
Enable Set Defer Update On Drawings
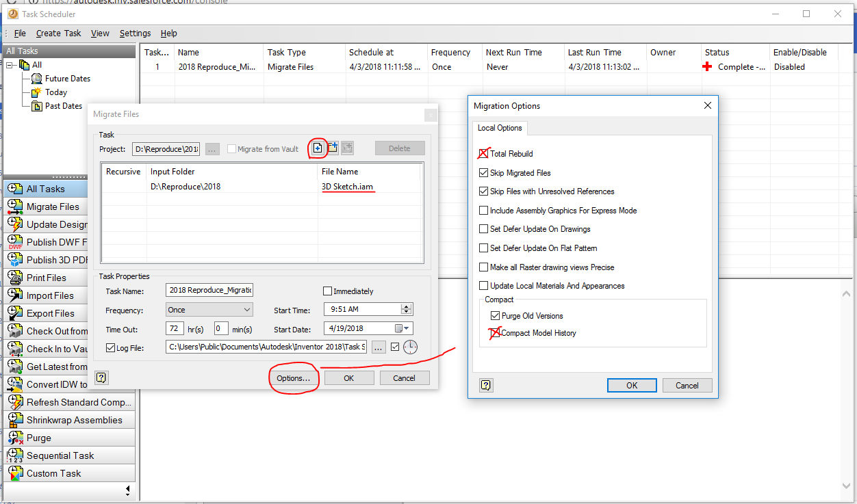484,229
